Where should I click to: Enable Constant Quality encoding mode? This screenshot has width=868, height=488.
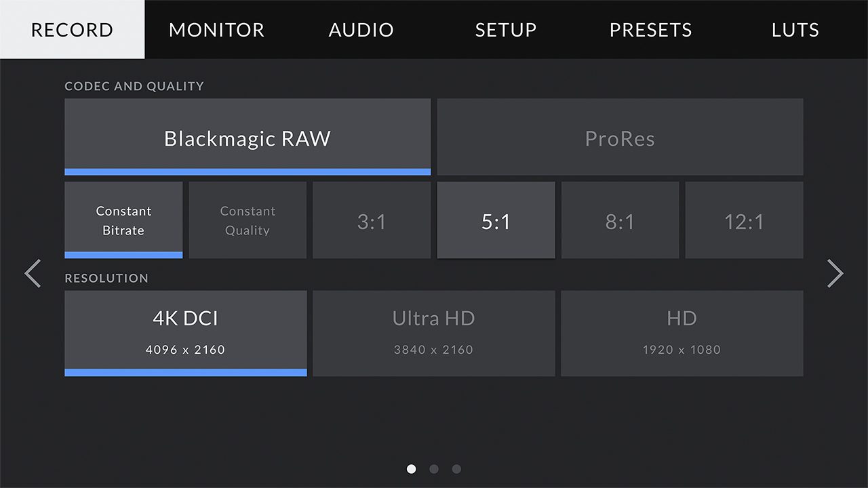click(x=248, y=220)
